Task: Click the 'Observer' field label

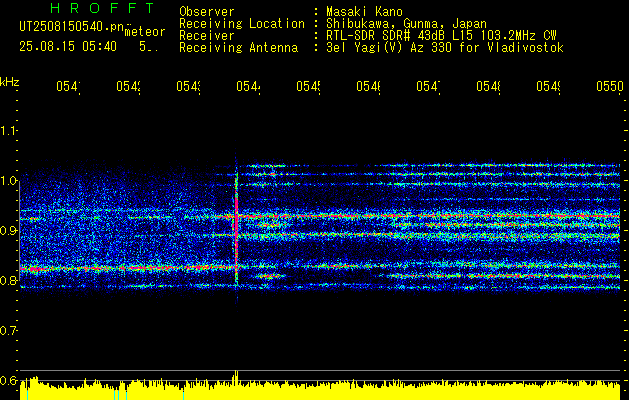Action: tap(207, 12)
